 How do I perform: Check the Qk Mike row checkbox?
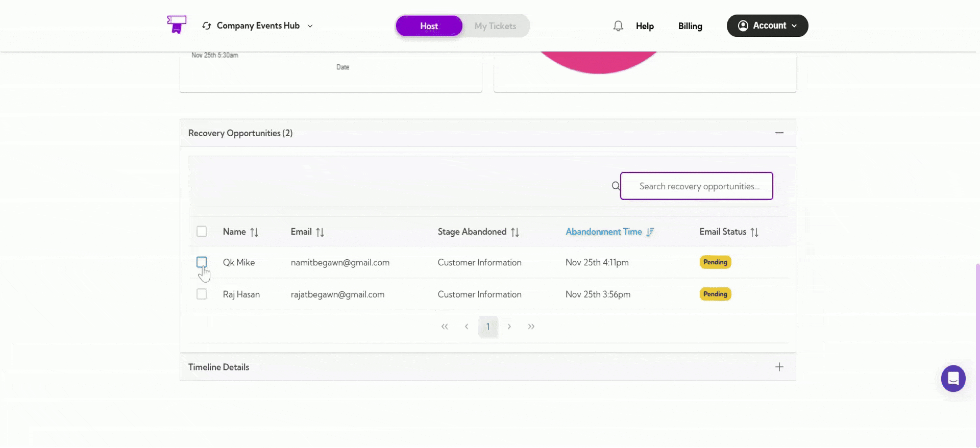(202, 262)
